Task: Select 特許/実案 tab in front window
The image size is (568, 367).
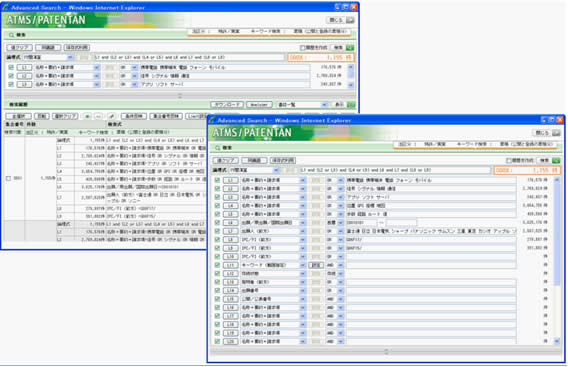Action: [x=434, y=144]
